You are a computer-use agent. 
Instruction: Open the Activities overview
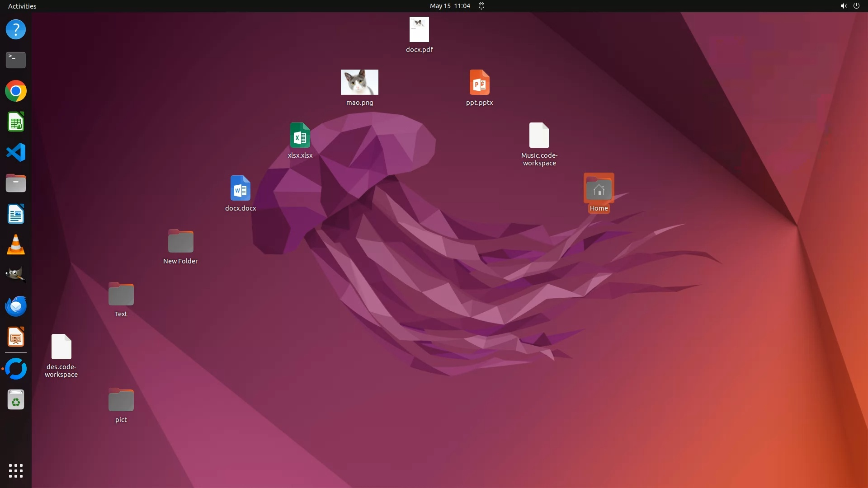pos(22,6)
